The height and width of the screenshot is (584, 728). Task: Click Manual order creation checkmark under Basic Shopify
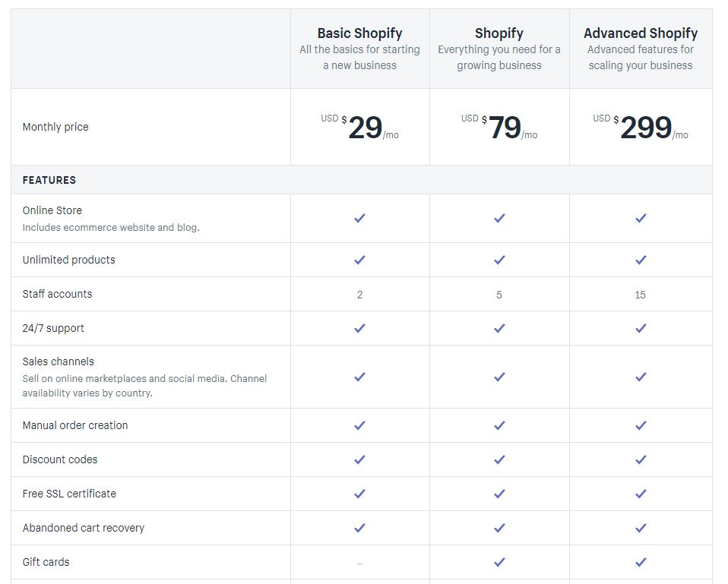[359, 425]
